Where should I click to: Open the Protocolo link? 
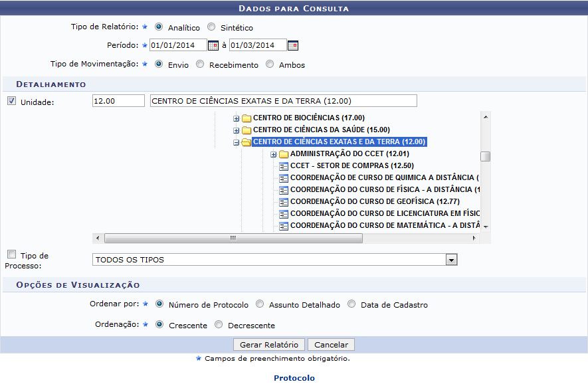pyautogui.click(x=294, y=378)
